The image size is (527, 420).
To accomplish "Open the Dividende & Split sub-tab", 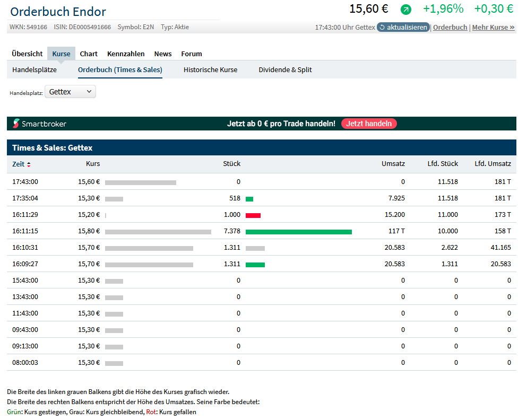I will 285,69.
